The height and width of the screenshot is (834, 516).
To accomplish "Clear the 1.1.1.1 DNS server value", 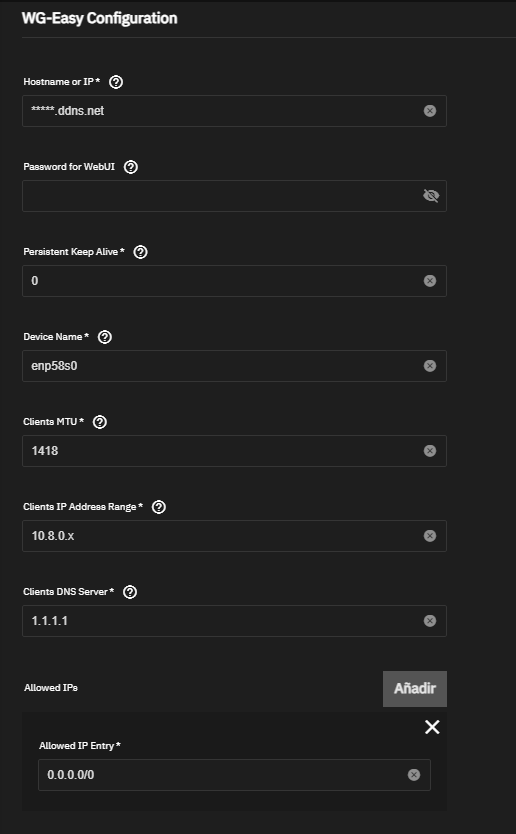I will pyautogui.click(x=430, y=621).
